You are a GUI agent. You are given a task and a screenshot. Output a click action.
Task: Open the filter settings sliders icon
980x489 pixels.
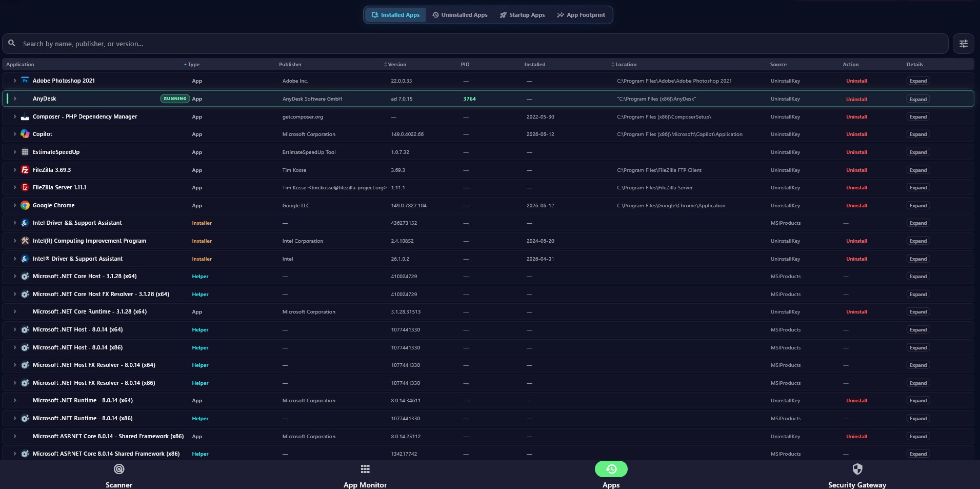tap(963, 44)
